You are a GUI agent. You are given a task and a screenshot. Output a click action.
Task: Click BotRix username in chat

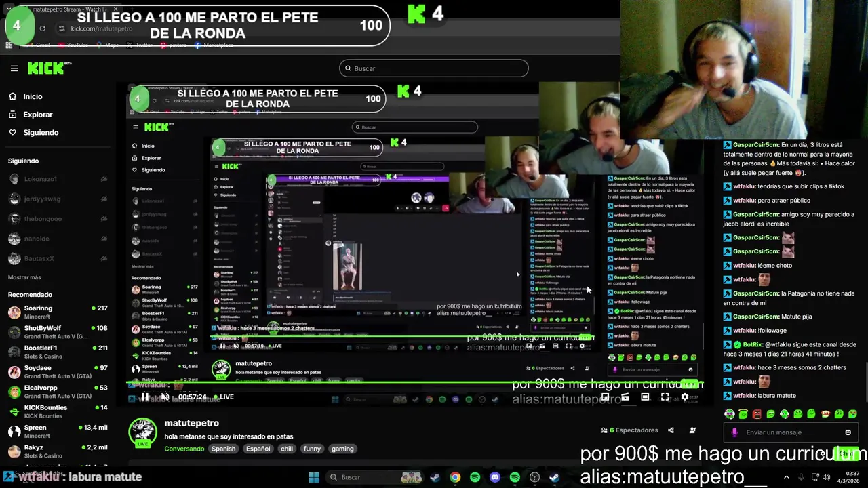pyautogui.click(x=753, y=344)
